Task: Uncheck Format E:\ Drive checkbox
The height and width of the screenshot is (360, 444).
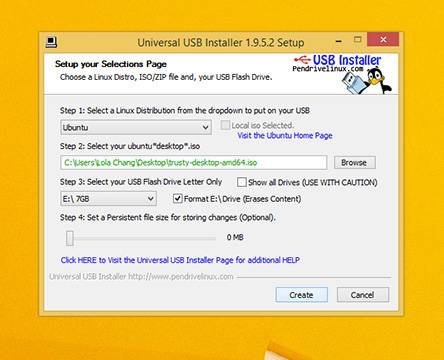Action: [177, 199]
